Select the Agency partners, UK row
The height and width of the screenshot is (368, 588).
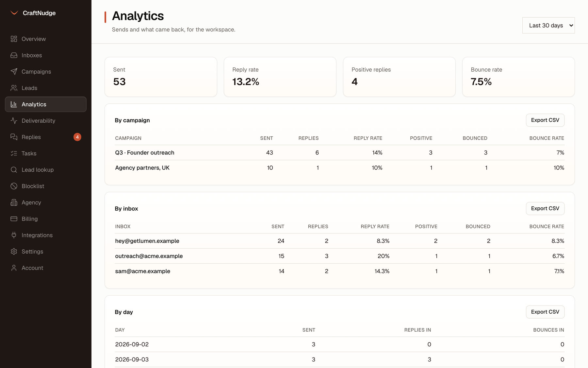pyautogui.click(x=340, y=168)
